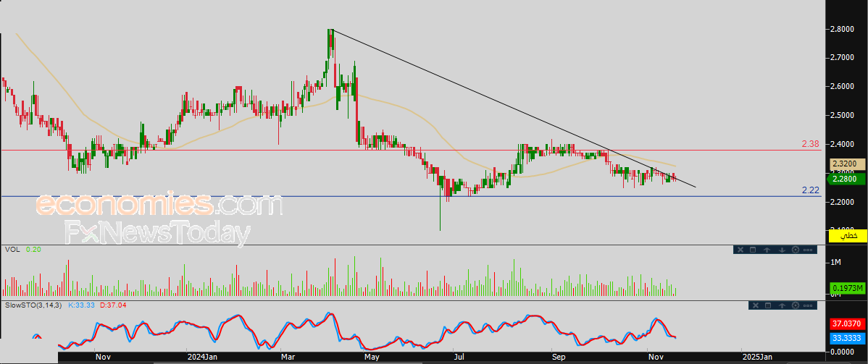Click the blue 33.3333 stochastic tag
The height and width of the screenshot is (364, 868).
click(848, 337)
